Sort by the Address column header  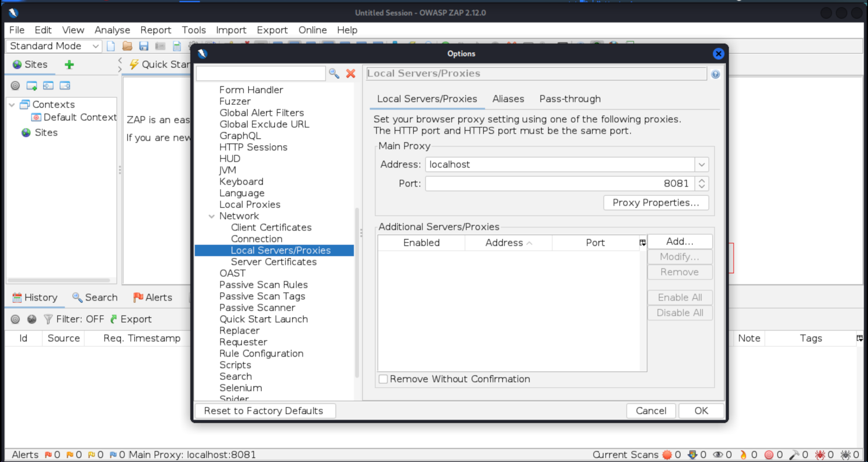(x=508, y=243)
